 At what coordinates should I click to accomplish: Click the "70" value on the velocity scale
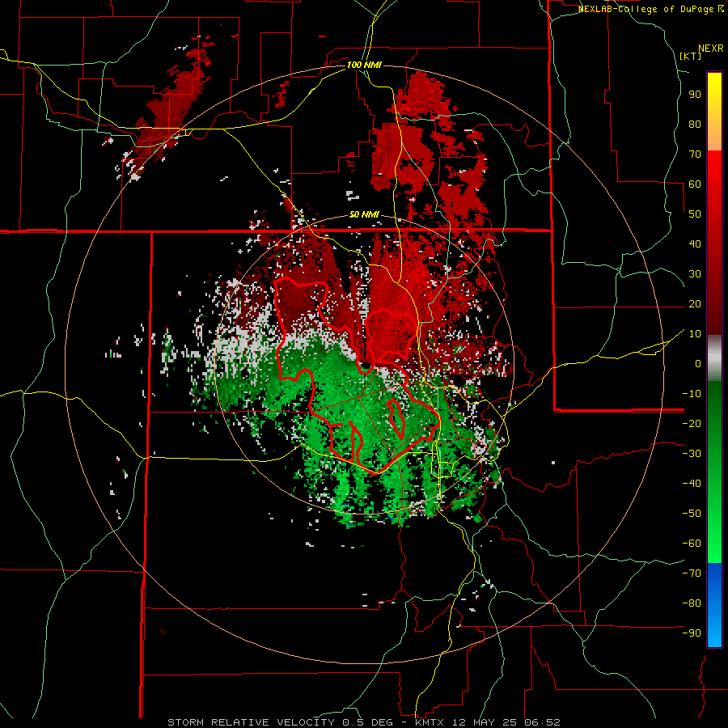pyautogui.click(x=695, y=154)
